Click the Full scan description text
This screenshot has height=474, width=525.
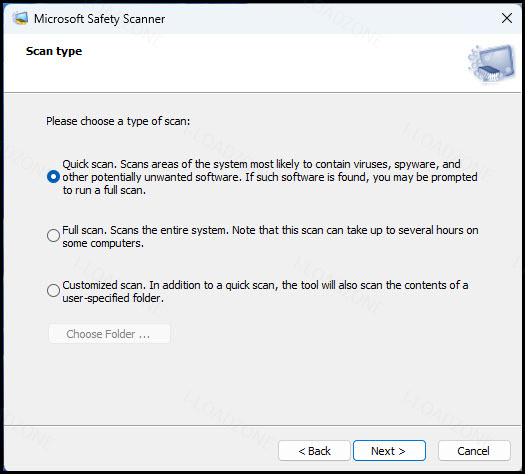click(x=270, y=237)
